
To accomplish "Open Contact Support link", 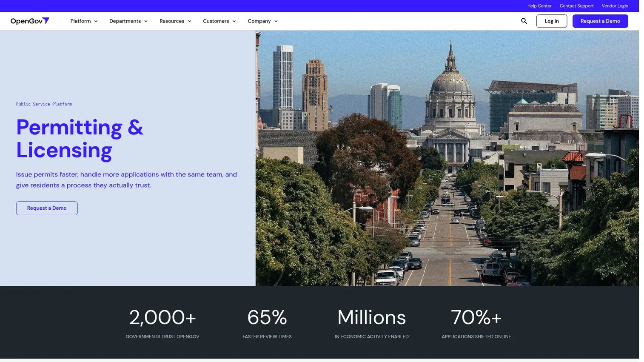I will tap(576, 6).
